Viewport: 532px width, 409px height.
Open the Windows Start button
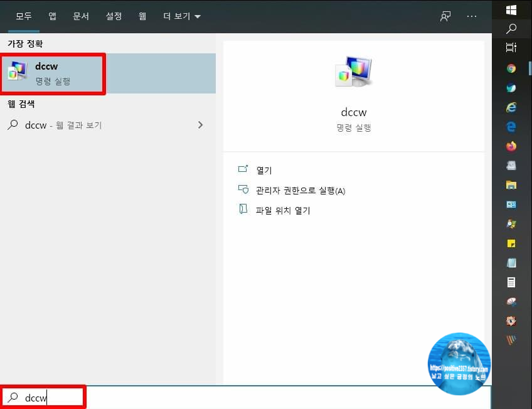coord(511,10)
